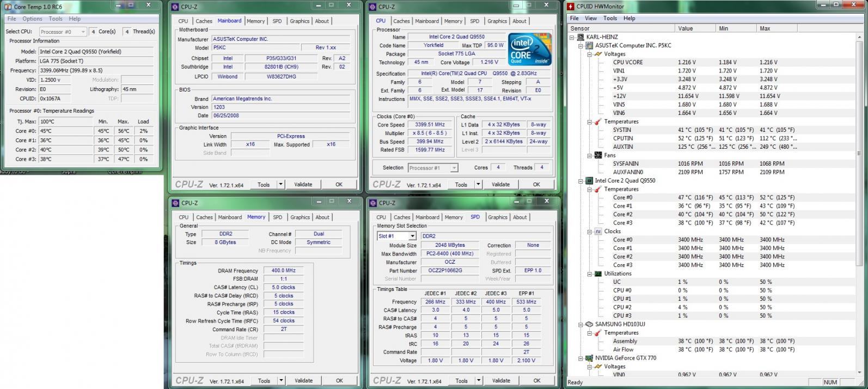Open the File menu in HWMonitor
Viewport: 868px width, 389px height.
click(x=574, y=18)
